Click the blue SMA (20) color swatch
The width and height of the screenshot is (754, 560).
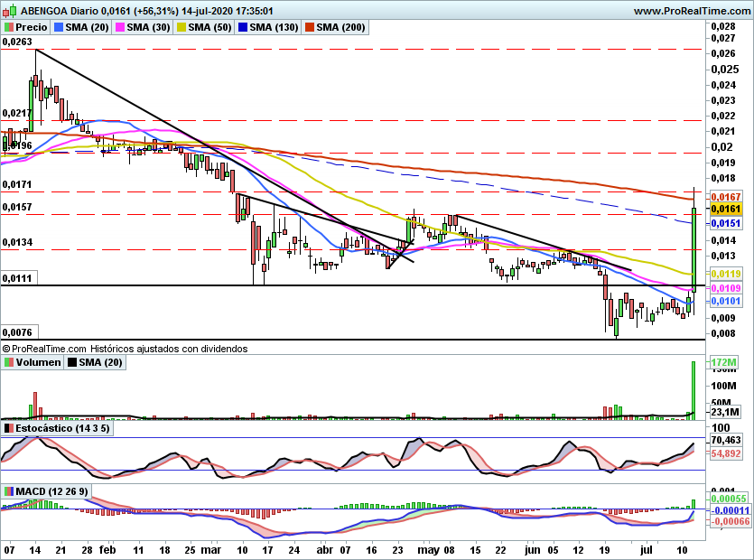(x=59, y=27)
